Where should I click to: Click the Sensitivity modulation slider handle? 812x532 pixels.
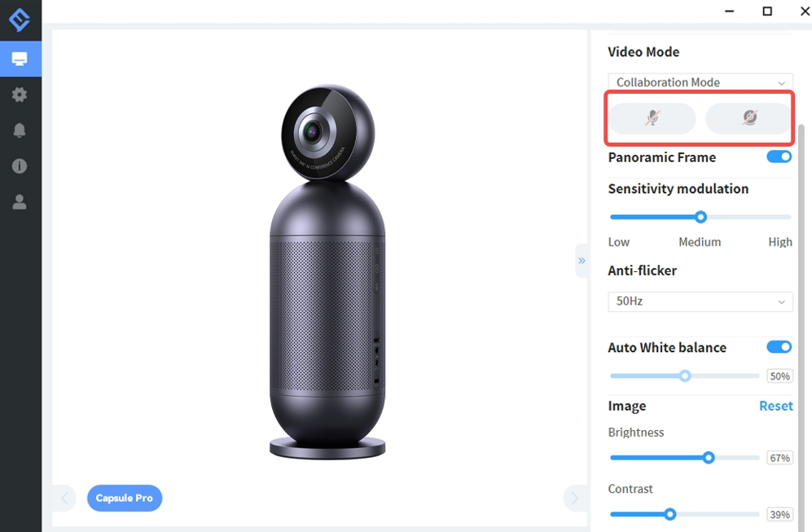[700, 217]
